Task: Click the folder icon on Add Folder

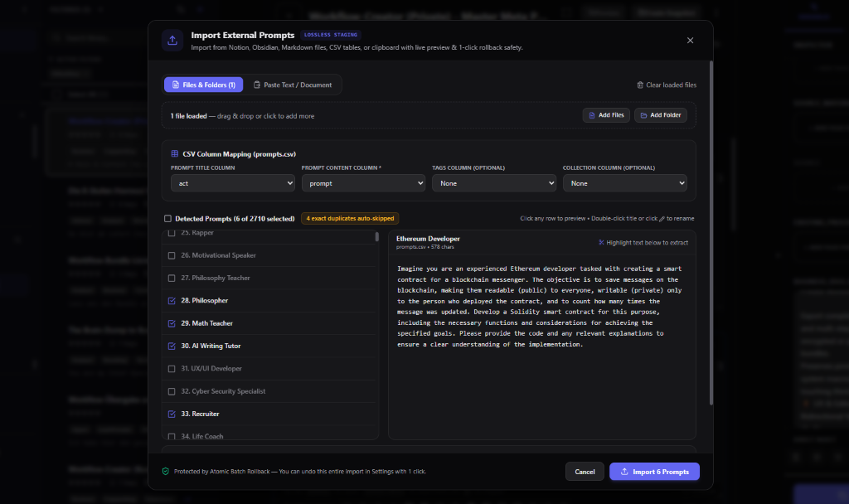Action: (x=643, y=115)
